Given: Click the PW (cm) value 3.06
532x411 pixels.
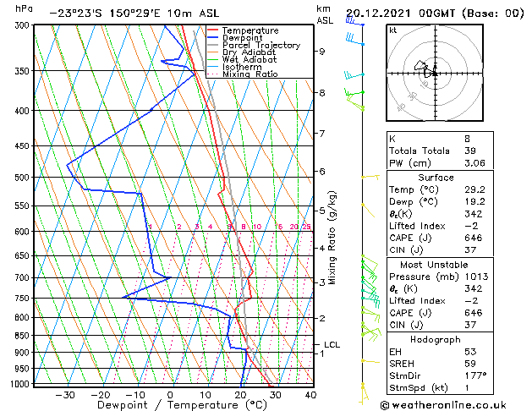Looking at the screenshot, I should pos(474,163).
